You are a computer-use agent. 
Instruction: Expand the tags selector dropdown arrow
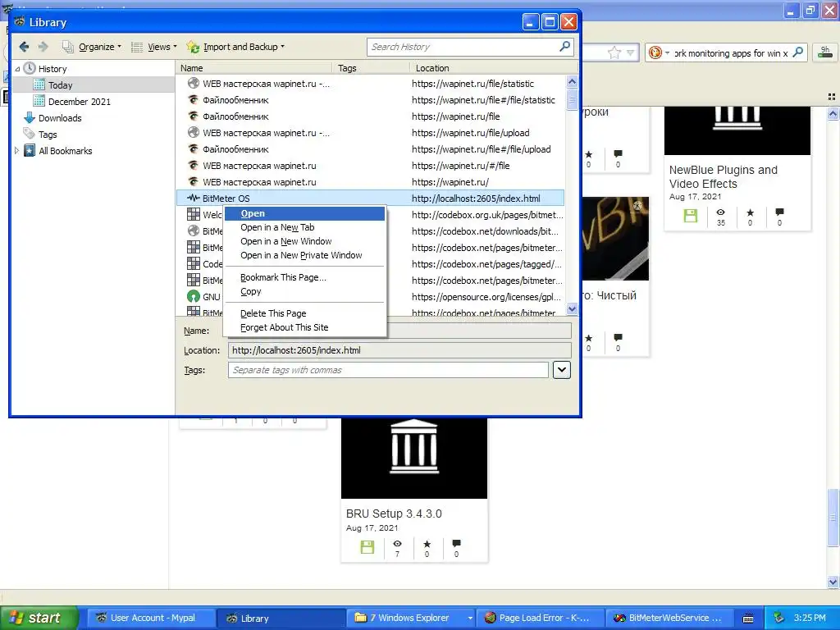[561, 370]
